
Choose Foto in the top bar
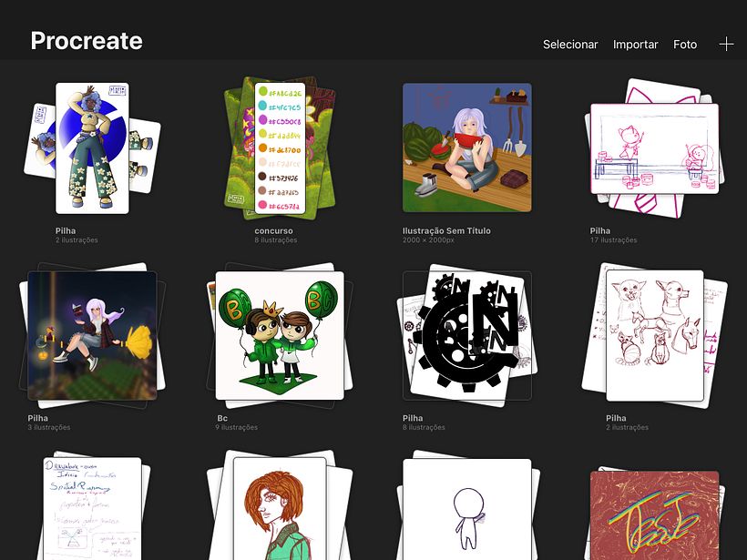click(x=685, y=45)
